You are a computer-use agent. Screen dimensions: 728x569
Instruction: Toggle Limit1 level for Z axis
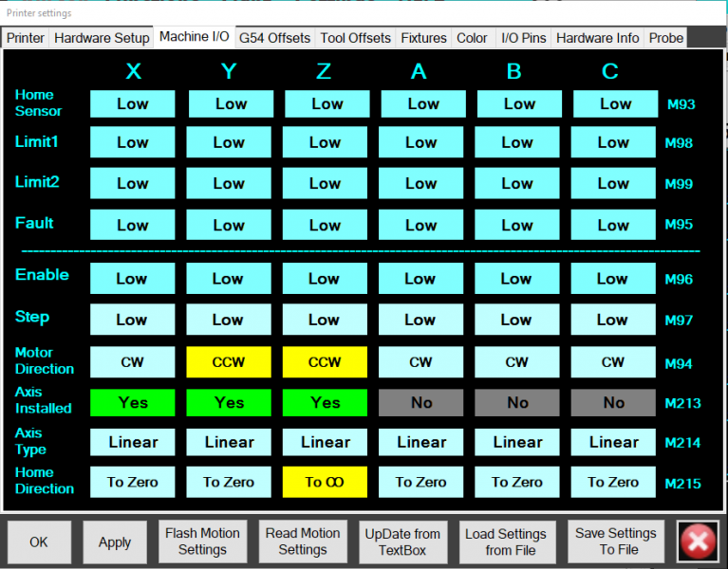click(x=325, y=142)
